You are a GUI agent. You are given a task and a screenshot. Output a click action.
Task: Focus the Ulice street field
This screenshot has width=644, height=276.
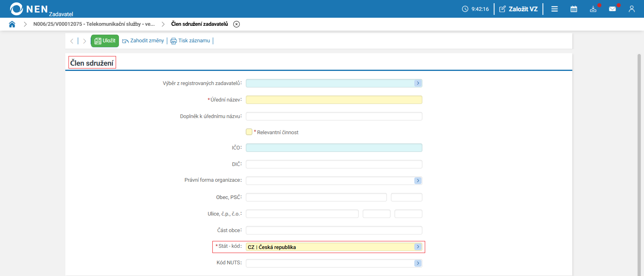coord(302,214)
